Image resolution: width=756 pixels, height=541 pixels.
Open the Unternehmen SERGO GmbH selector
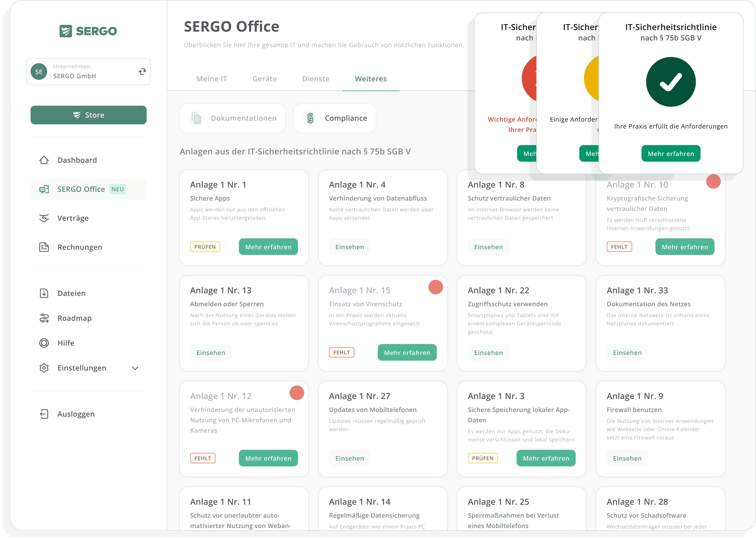[x=89, y=72]
